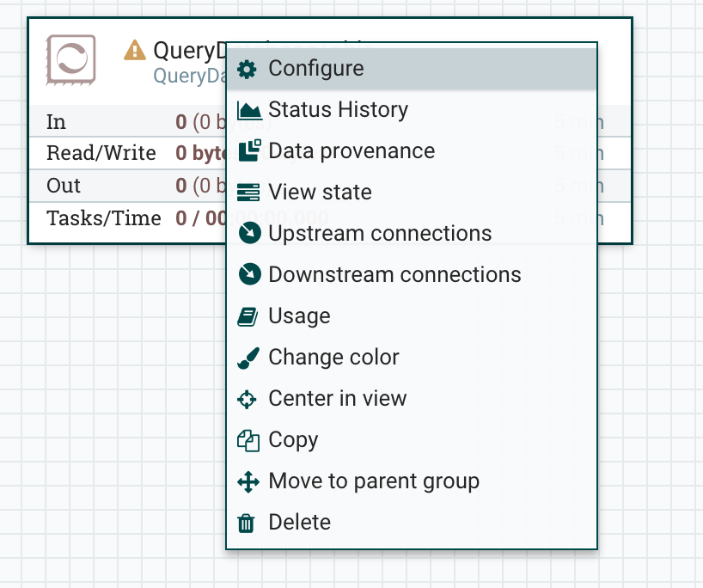Click the processor's warning triangle indicator
The height and width of the screenshot is (588, 703).
(133, 51)
